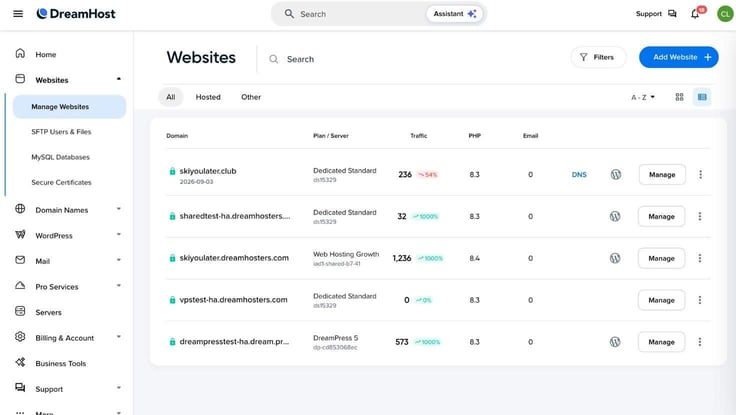
Task: Click the DreamPress 5 plan text
Action: pos(336,338)
